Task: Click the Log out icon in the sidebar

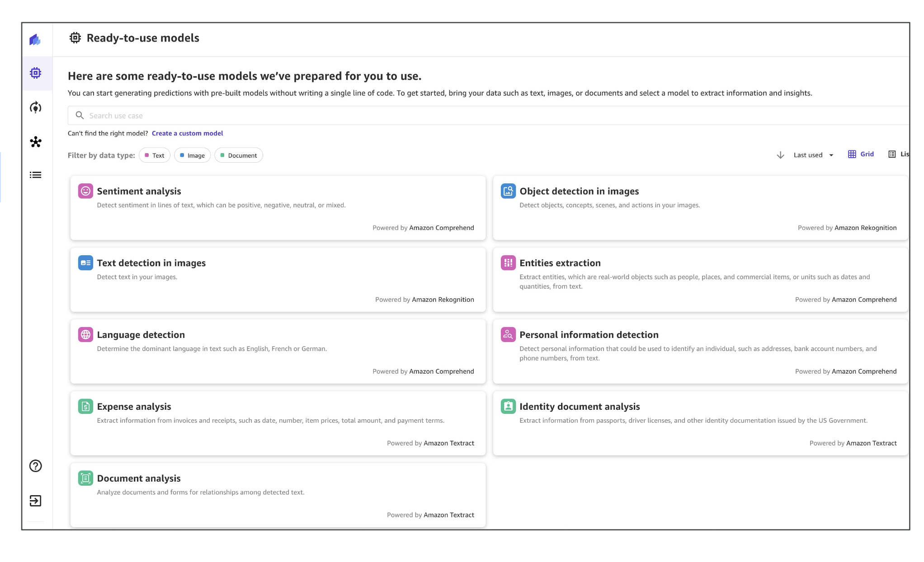Action: pyautogui.click(x=36, y=501)
